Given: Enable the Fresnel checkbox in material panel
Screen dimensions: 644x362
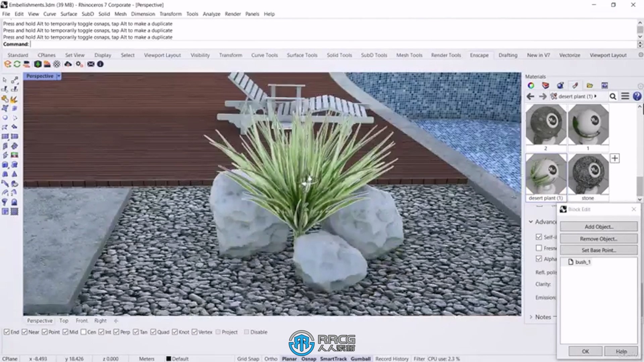Looking at the screenshot, I should (x=538, y=248).
